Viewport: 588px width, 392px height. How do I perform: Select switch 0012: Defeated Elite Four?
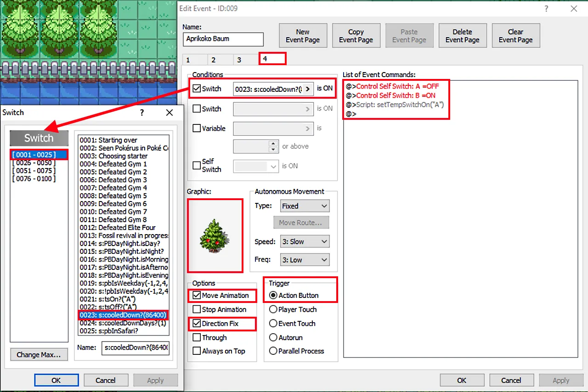(124, 228)
